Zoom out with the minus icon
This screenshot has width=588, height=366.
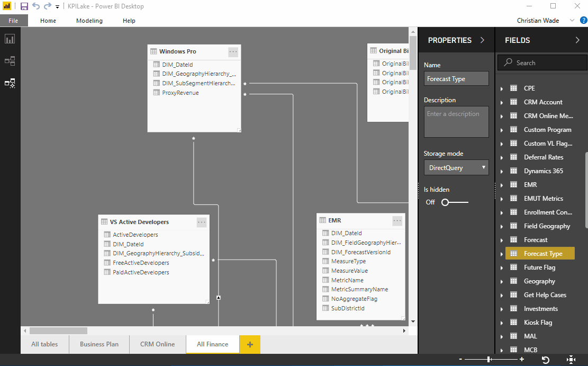tap(460, 359)
